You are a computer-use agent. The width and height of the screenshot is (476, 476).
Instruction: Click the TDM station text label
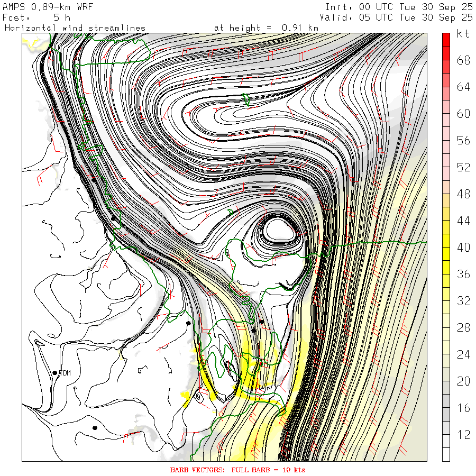coord(65,373)
